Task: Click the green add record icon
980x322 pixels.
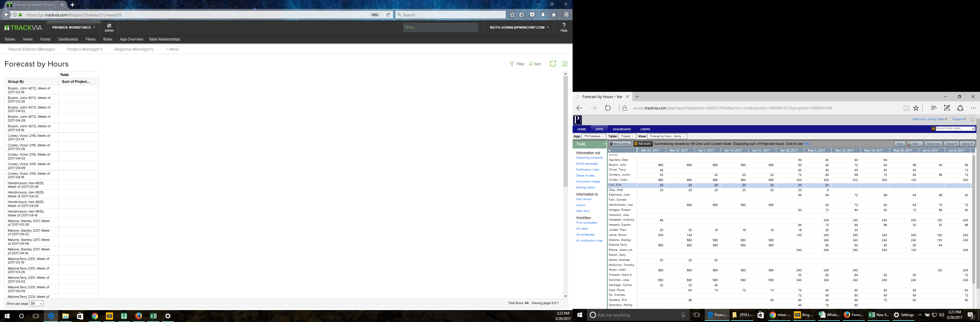Action: click(x=553, y=64)
